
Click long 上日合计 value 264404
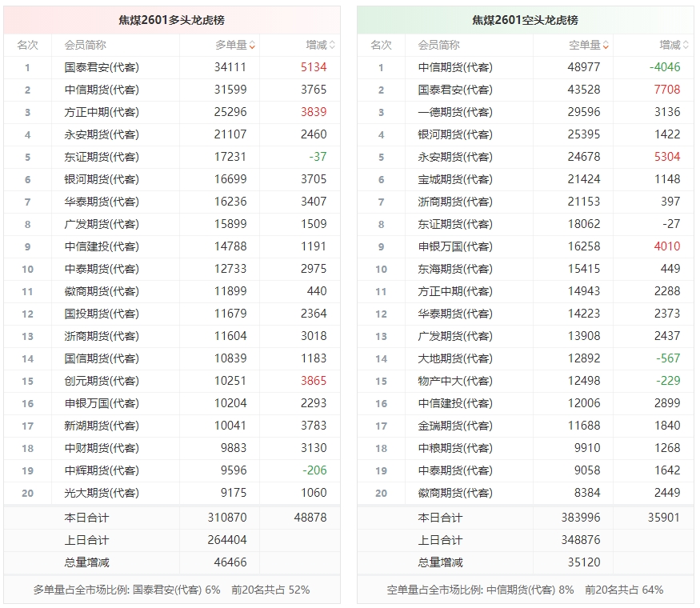[226, 540]
